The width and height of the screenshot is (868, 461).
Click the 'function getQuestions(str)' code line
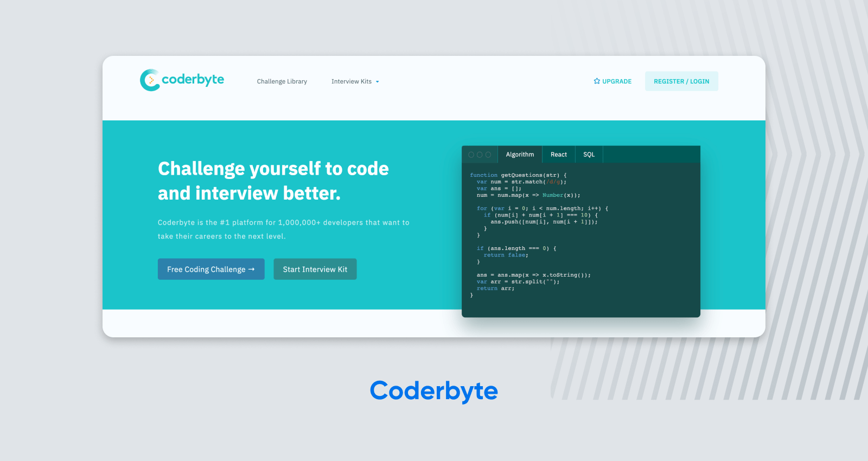pos(518,175)
